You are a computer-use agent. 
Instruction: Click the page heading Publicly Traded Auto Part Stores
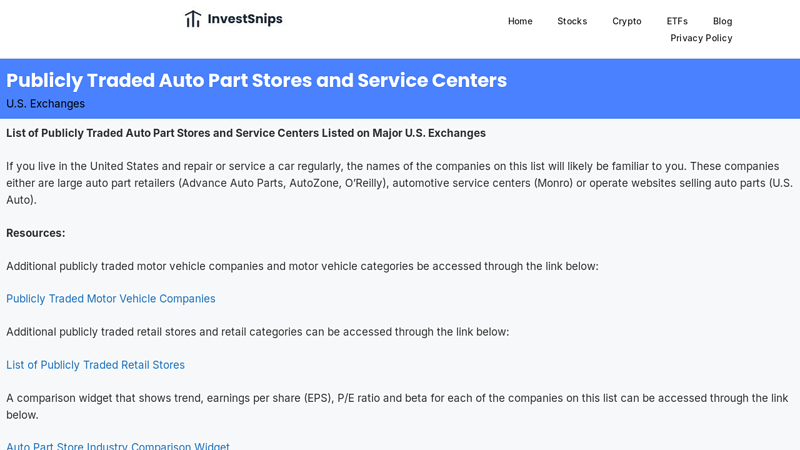tap(257, 80)
